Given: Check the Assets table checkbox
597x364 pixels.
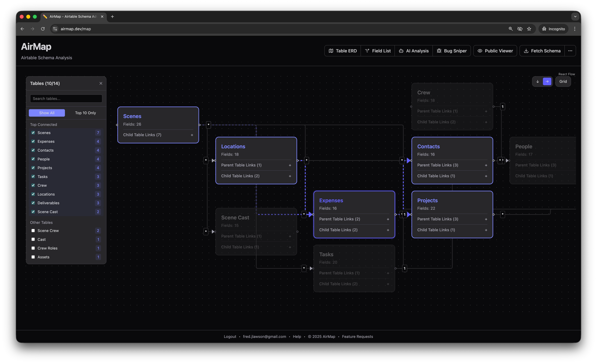Looking at the screenshot, I should pos(33,257).
